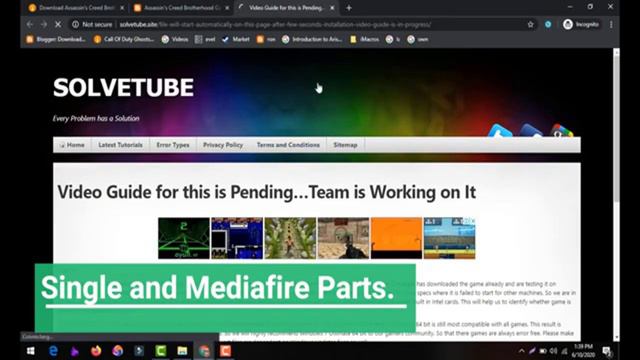Image resolution: width=640 pixels, height=360 pixels.
Task: Open the Sitemap page
Action: point(345,145)
